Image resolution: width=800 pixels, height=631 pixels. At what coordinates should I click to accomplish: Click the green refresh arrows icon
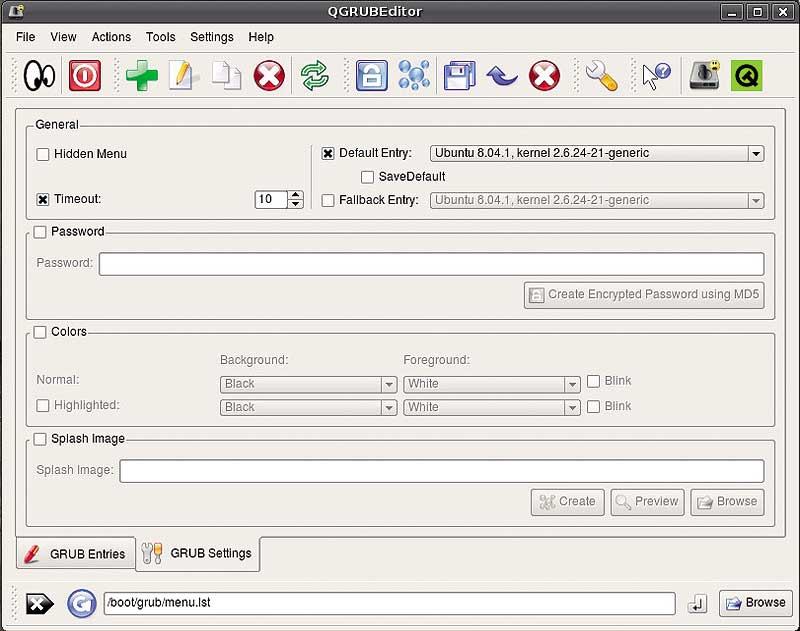pos(314,76)
